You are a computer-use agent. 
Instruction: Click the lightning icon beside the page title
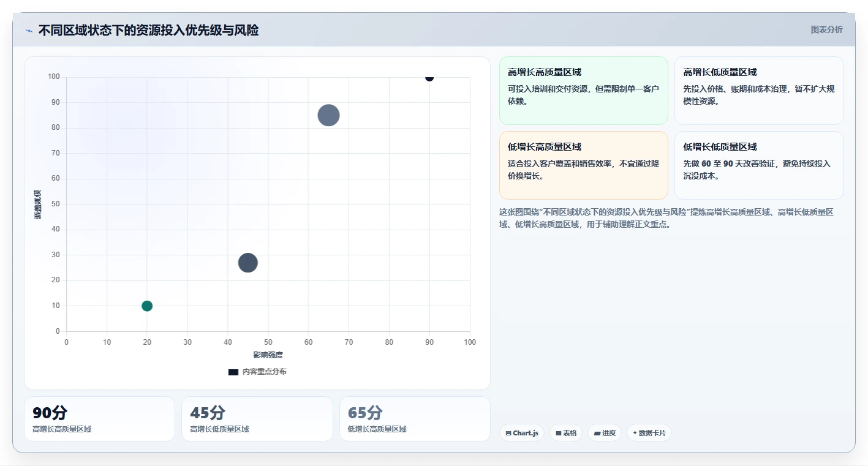click(x=29, y=31)
